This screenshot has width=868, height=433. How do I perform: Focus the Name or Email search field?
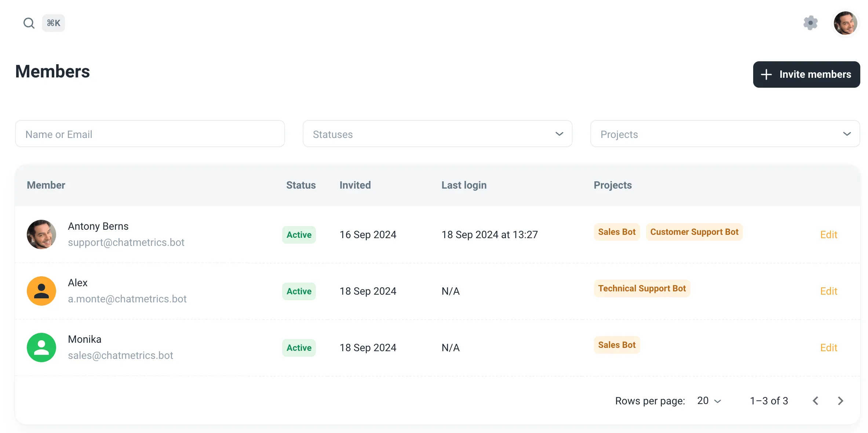pyautogui.click(x=150, y=134)
